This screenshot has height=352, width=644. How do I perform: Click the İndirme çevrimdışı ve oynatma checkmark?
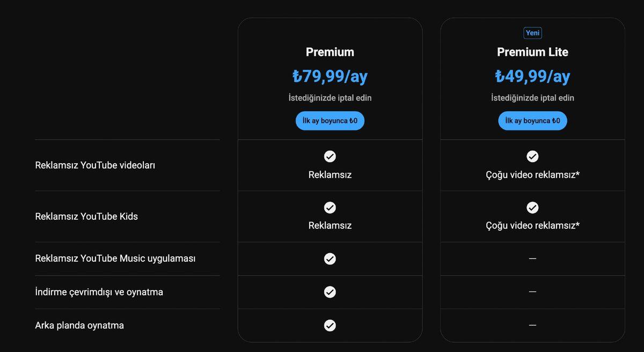click(x=330, y=292)
